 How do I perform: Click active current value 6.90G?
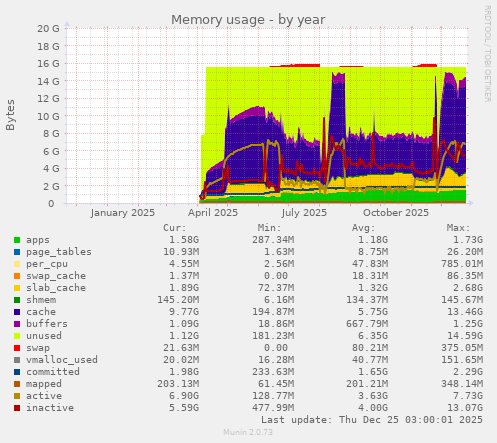pos(184,396)
